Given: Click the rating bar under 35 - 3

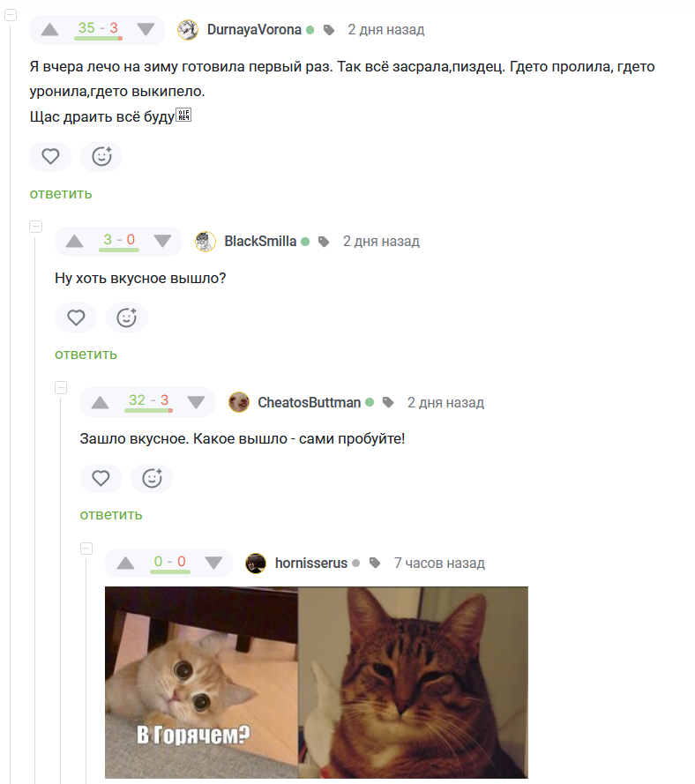Looking at the screenshot, I should point(98,40).
